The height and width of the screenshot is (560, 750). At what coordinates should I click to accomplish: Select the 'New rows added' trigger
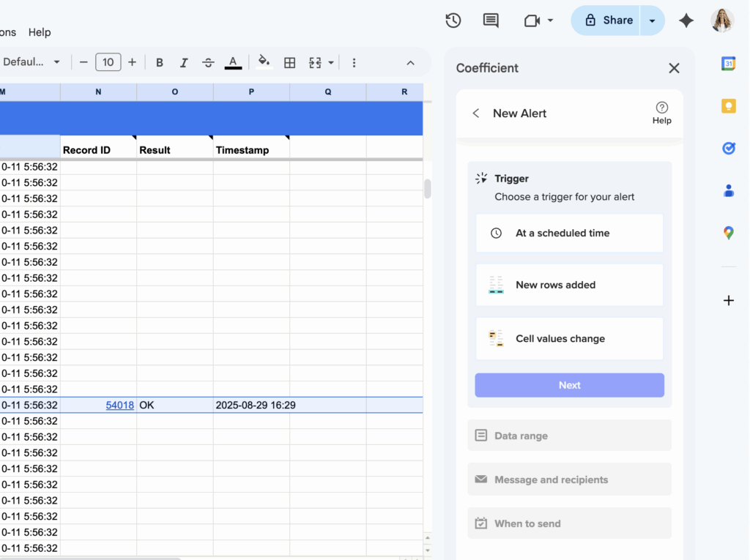[569, 285]
